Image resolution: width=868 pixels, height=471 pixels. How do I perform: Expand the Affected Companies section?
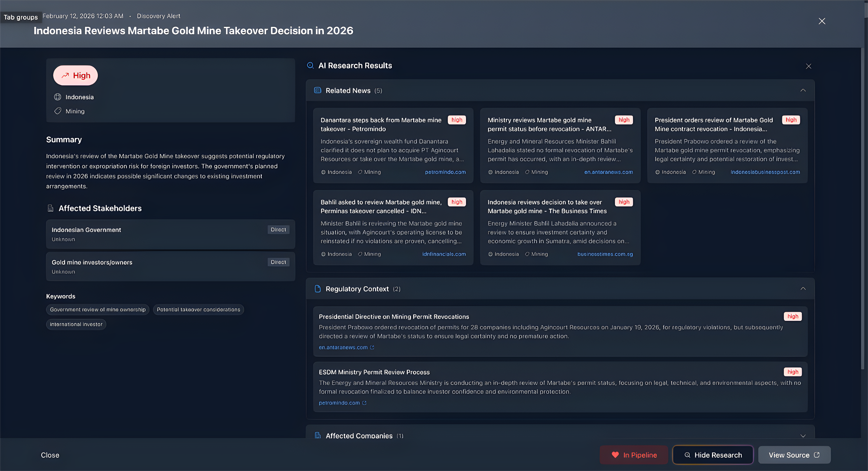pyautogui.click(x=803, y=435)
